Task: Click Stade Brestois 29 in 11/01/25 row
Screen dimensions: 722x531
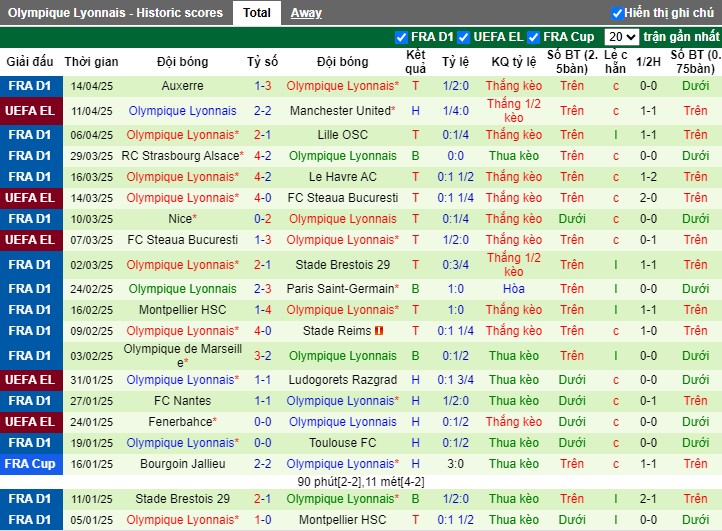Action: coord(182,499)
